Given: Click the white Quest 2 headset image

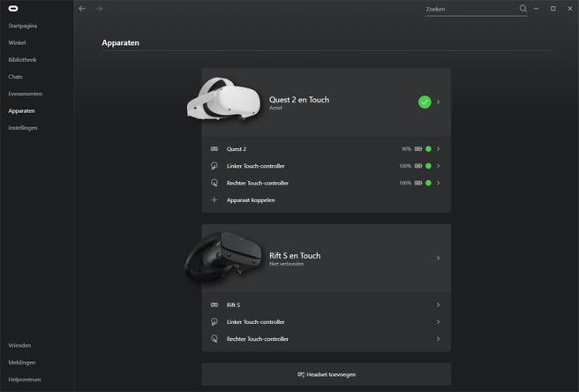Looking at the screenshot, I should click(x=224, y=99).
